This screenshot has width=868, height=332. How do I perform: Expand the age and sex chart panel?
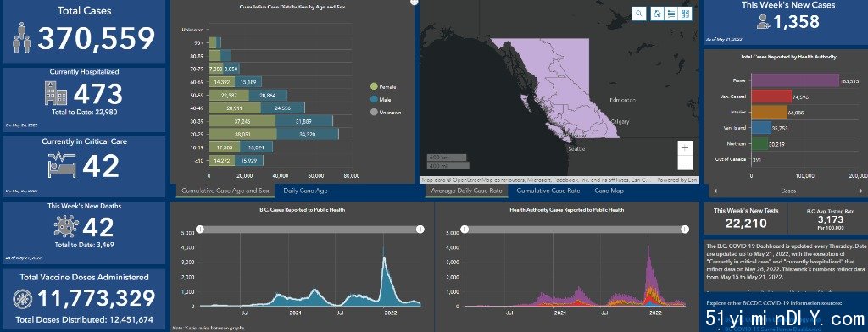pos(414,3)
